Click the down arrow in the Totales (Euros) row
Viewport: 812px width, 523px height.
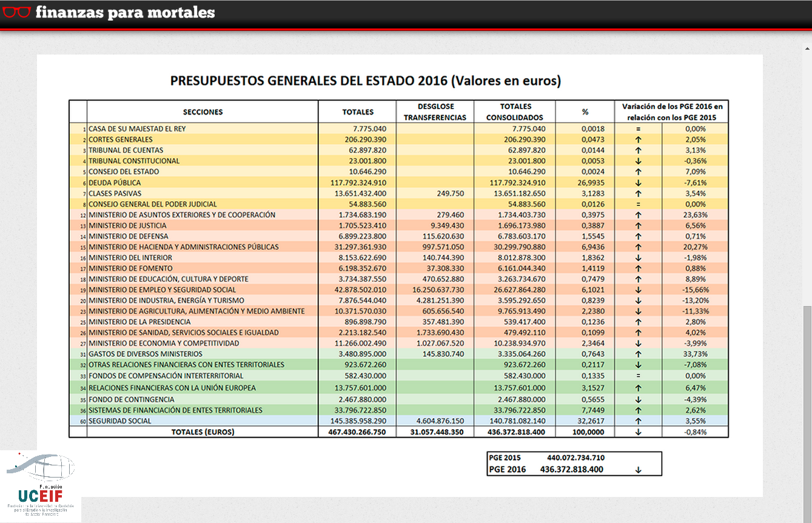click(638, 432)
